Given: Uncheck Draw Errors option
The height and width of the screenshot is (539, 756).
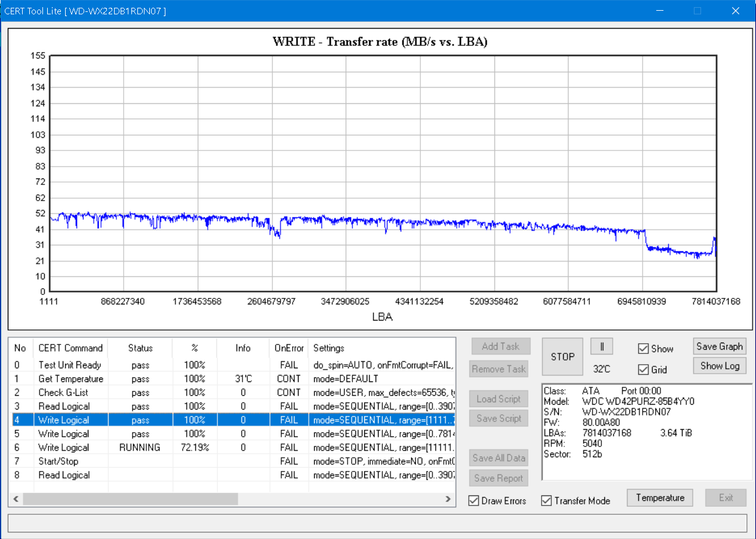Looking at the screenshot, I should point(474,500).
